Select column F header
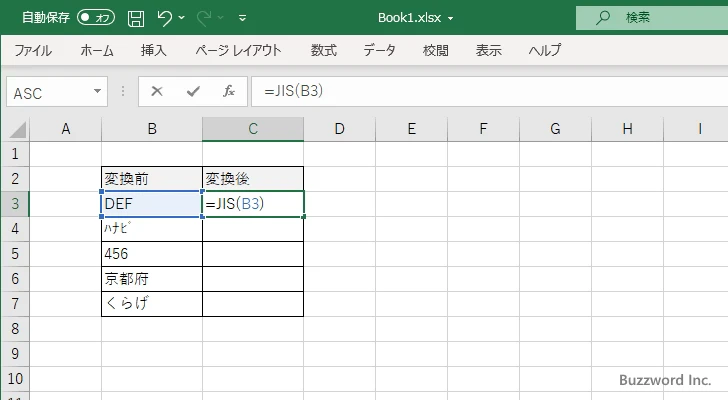The width and height of the screenshot is (728, 400). coord(483,129)
